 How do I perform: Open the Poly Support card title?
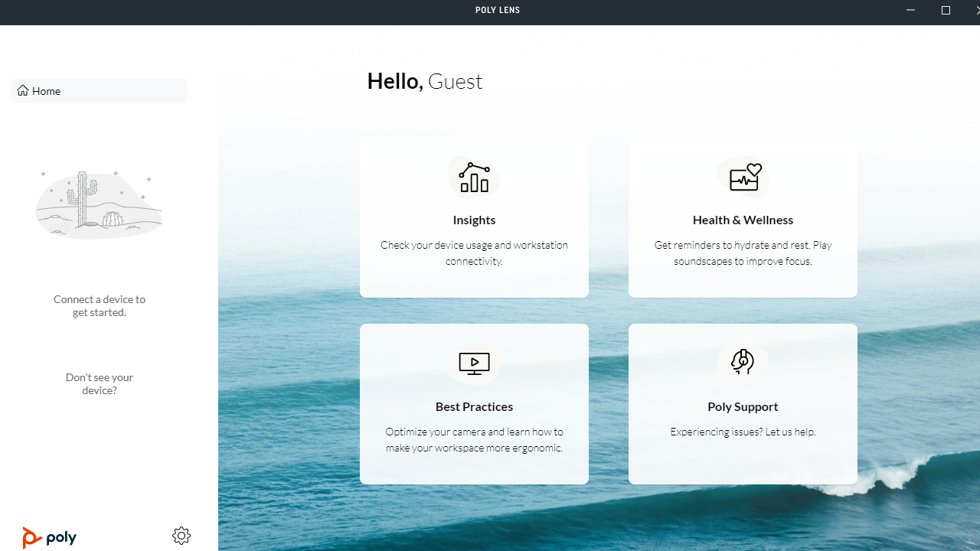click(x=743, y=406)
